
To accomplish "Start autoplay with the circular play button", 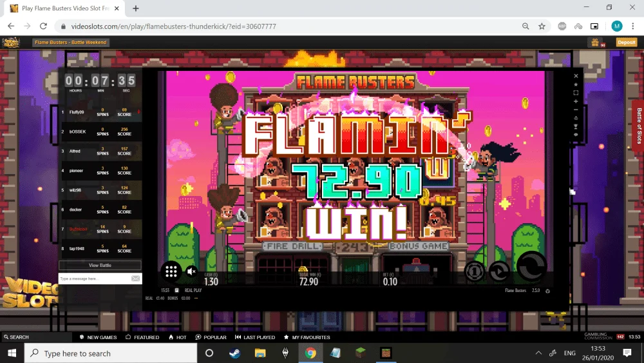I will point(499,271).
